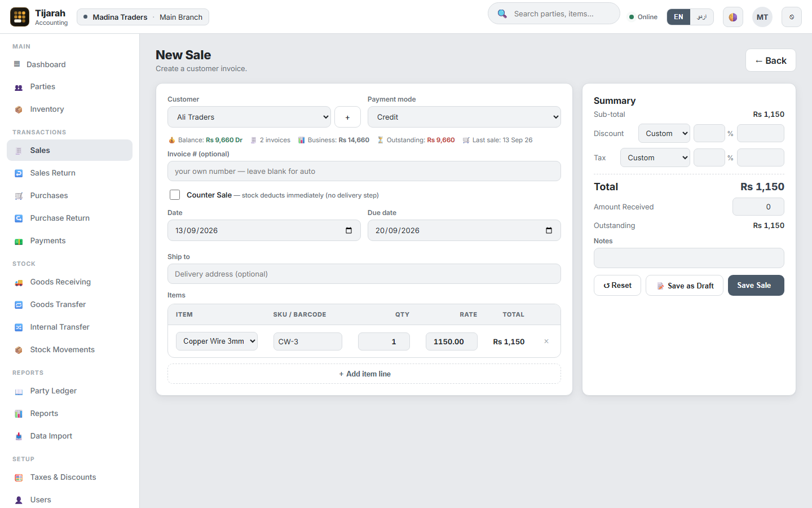The image size is (812, 508).
Task: Open Stock Movements from the sidebar
Action: click(x=69, y=350)
